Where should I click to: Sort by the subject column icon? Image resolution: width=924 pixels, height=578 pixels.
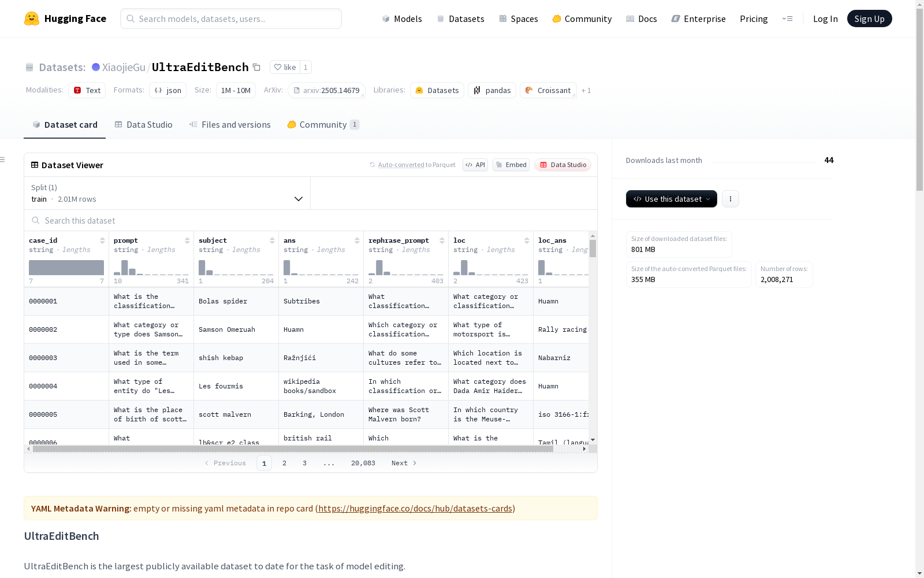(272, 240)
